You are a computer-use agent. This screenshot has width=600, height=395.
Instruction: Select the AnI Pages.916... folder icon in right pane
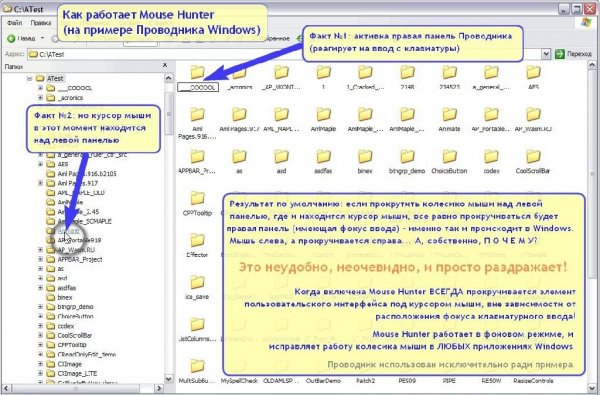(198, 114)
